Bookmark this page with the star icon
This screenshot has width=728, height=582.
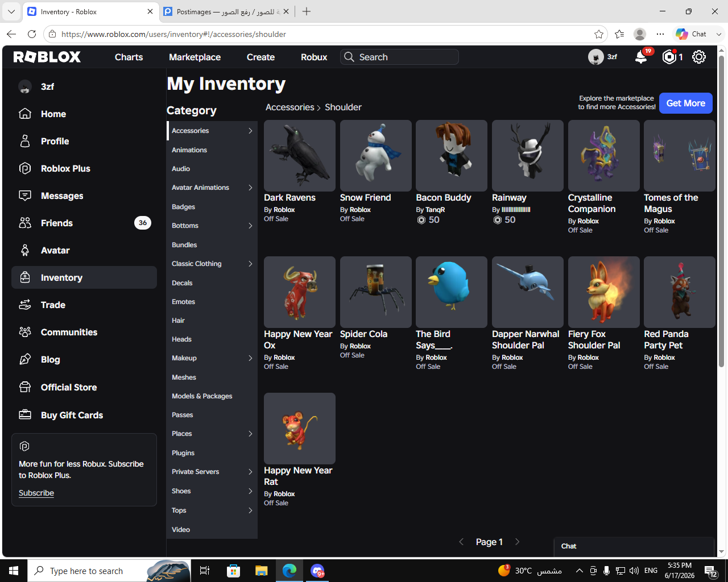coord(599,34)
